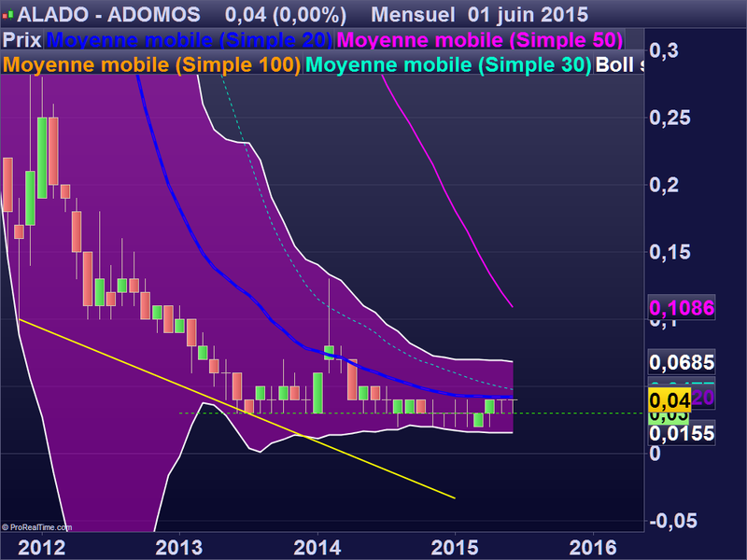Click the ALADO - ADOMOS chart title

[x=108, y=15]
